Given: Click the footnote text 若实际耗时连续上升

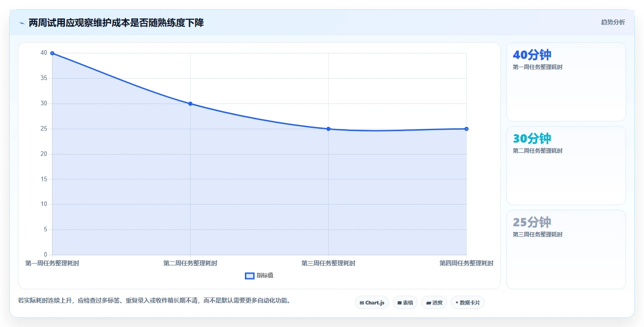Looking at the screenshot, I should coord(45,300).
